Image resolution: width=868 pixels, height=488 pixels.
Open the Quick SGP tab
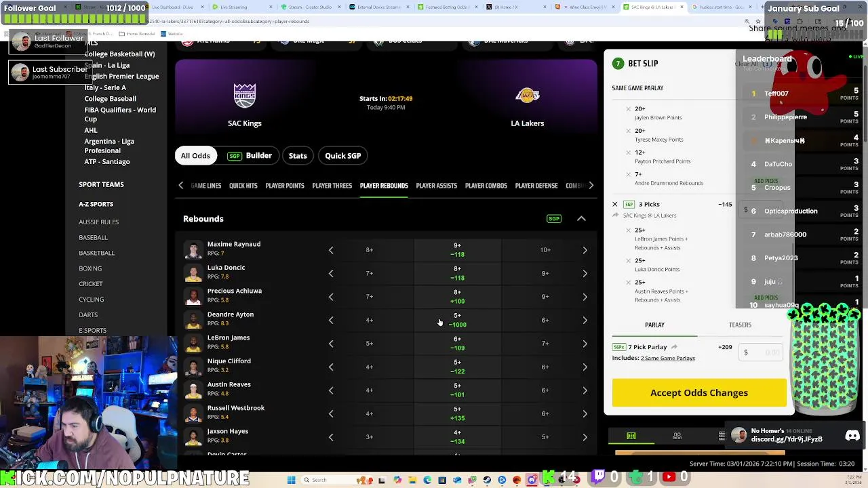tap(342, 156)
